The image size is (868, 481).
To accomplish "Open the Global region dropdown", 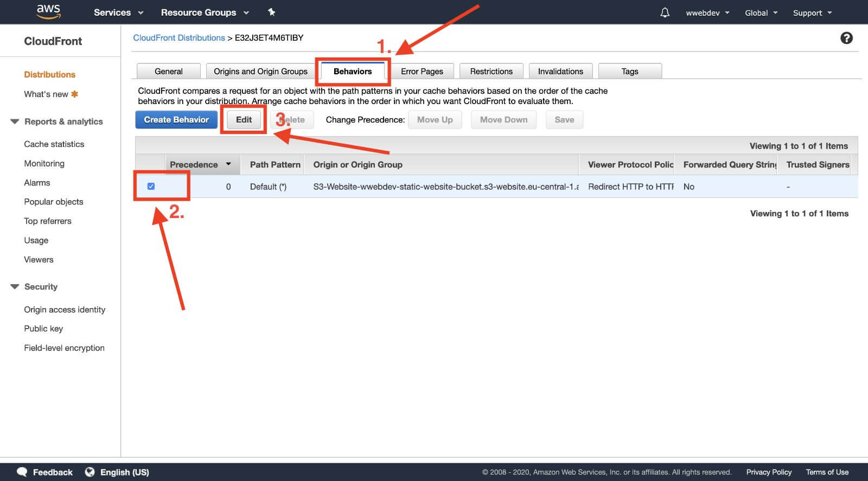I will [x=761, y=13].
